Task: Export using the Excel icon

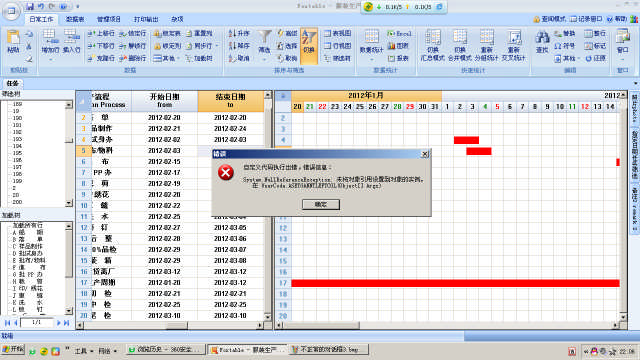Action: [x=399, y=33]
